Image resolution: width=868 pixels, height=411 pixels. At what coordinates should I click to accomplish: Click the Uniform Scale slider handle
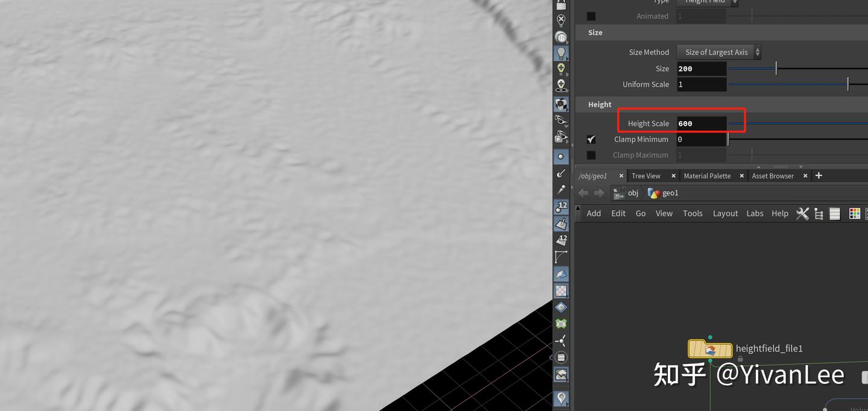848,84
